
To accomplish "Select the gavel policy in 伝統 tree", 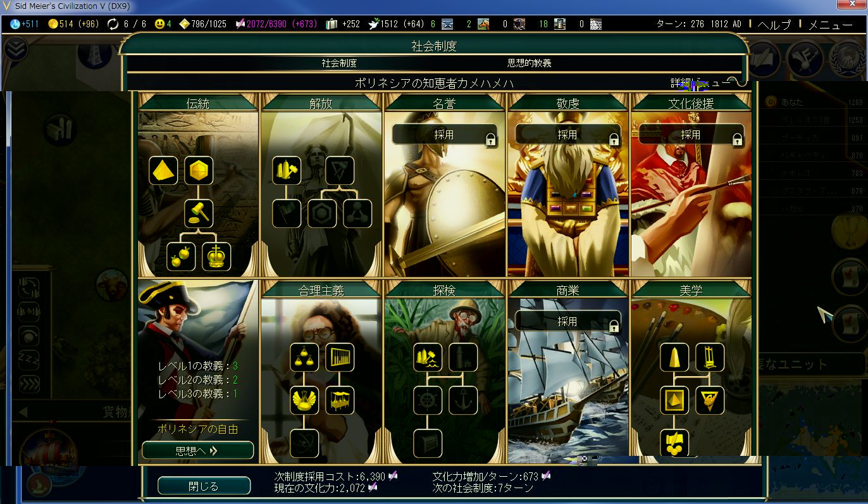I will coord(199,213).
